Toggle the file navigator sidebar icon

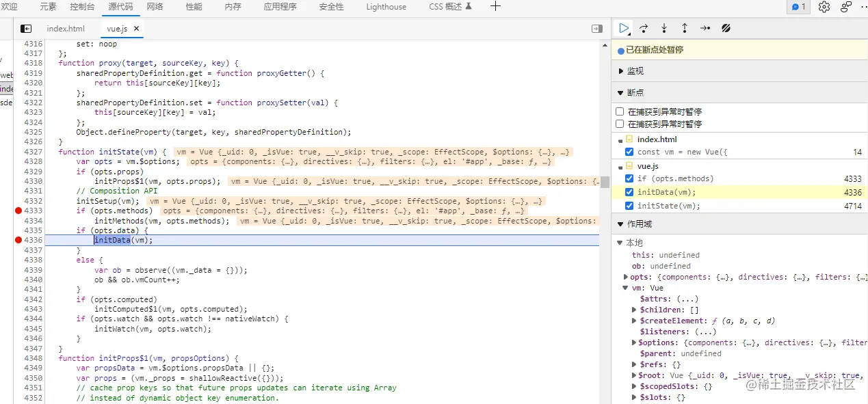pyautogui.click(x=26, y=29)
